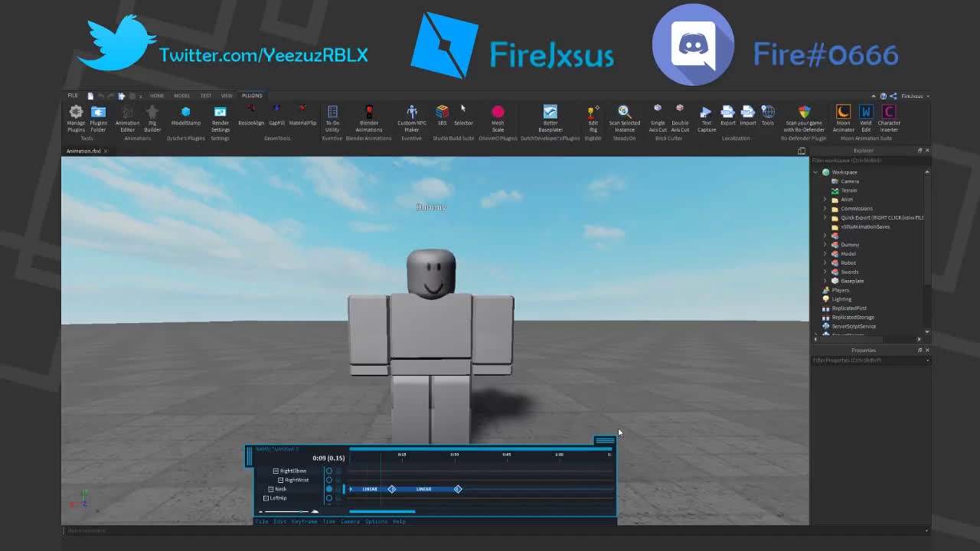Open the Plugins Folder
This screenshot has width=980, height=551.
98,119
